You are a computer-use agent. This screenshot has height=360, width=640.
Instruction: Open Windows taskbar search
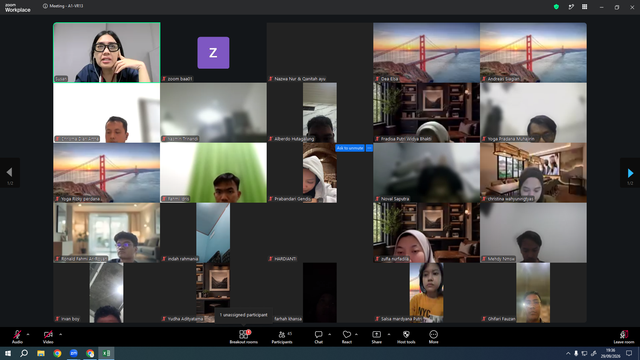[x=24, y=353]
